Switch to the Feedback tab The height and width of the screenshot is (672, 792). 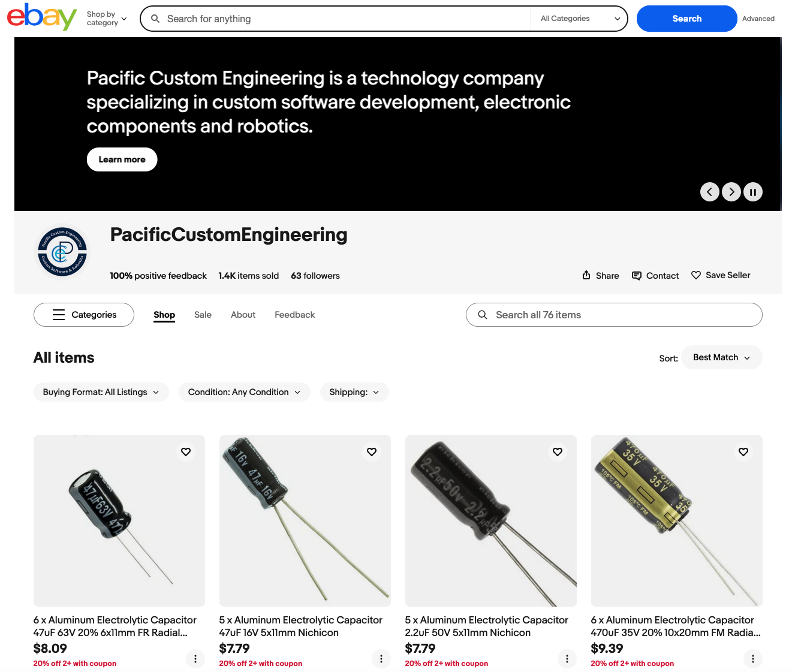point(294,315)
